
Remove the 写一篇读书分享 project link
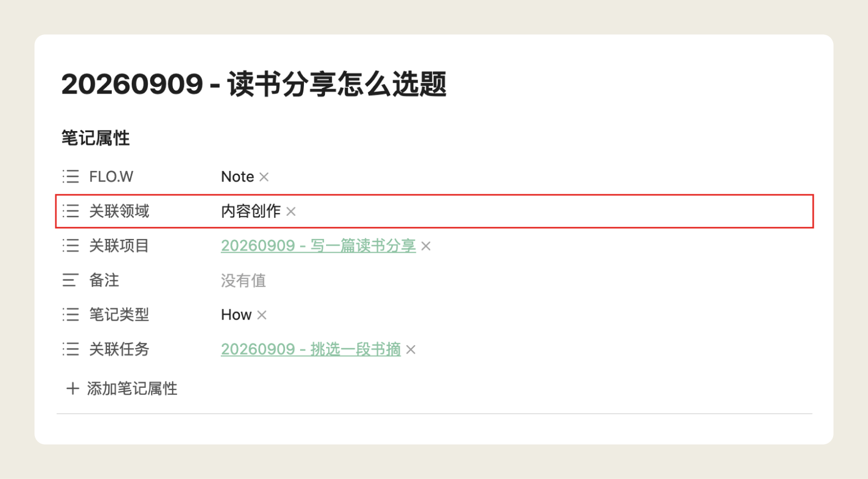pyautogui.click(x=426, y=246)
